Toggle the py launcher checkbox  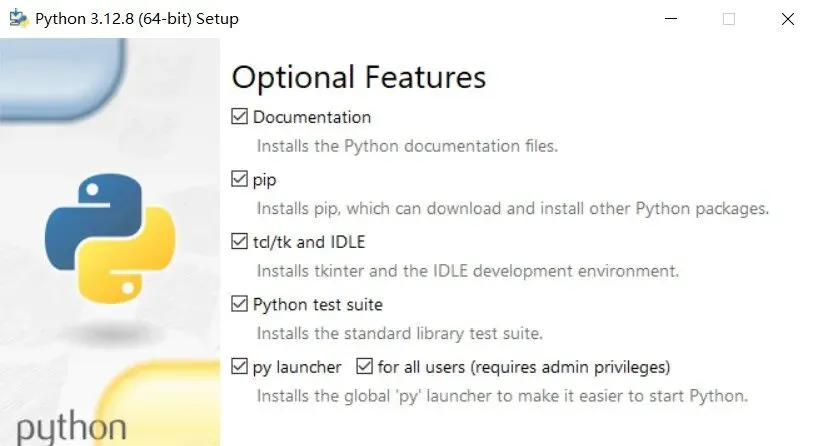(239, 367)
